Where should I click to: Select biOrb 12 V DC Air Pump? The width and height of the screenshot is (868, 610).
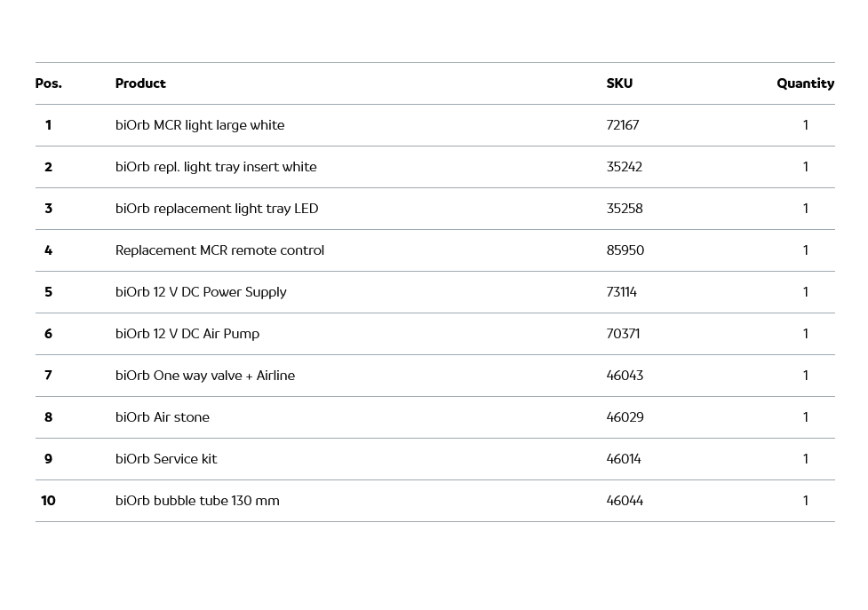coord(187,334)
